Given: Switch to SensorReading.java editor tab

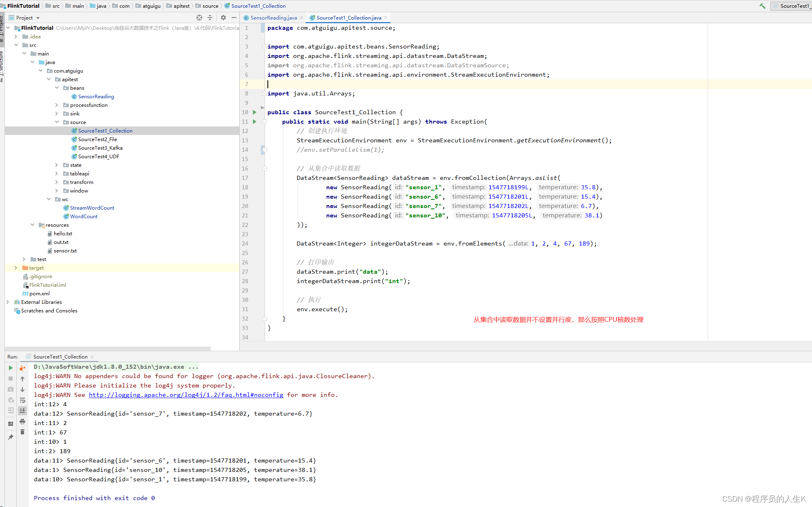Looking at the screenshot, I should [273, 18].
